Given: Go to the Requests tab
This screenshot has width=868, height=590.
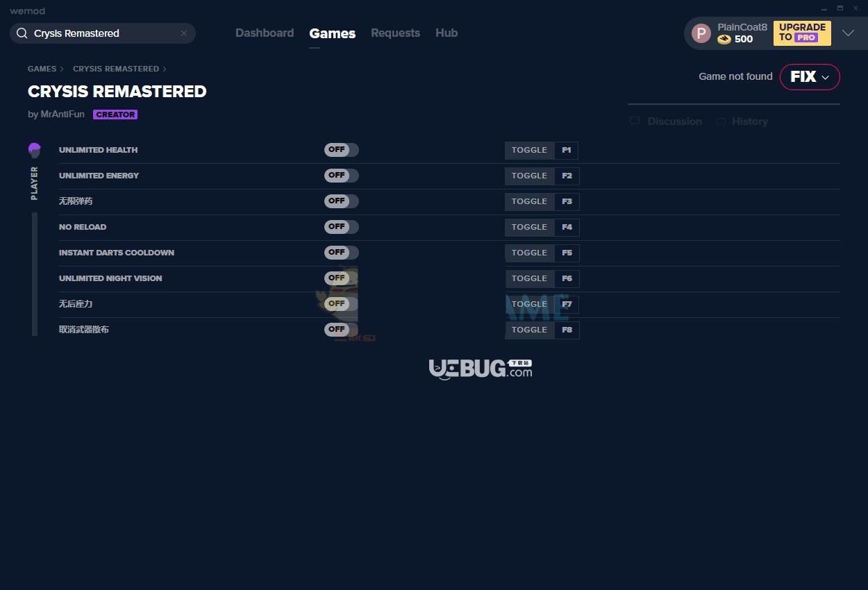Looking at the screenshot, I should 395,33.
